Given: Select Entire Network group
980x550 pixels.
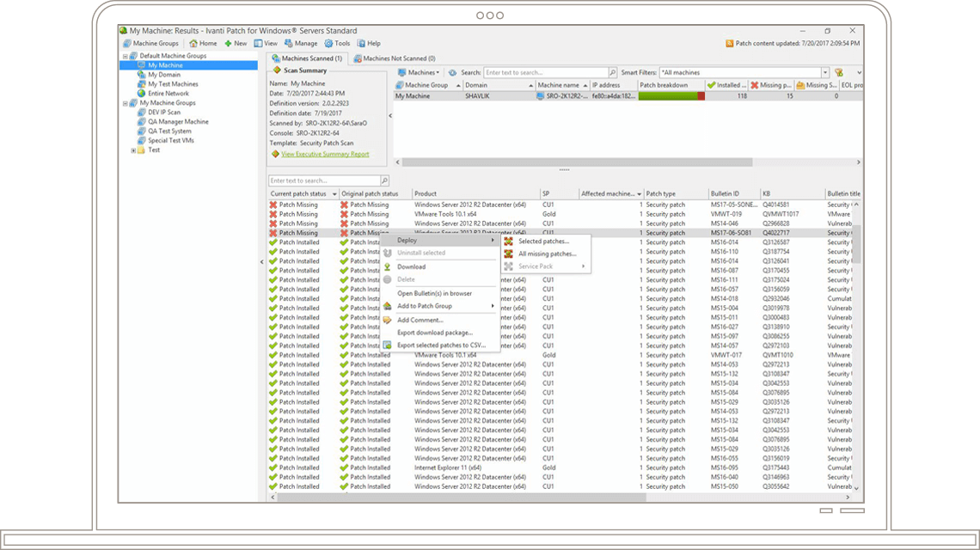Looking at the screenshot, I should (x=168, y=93).
